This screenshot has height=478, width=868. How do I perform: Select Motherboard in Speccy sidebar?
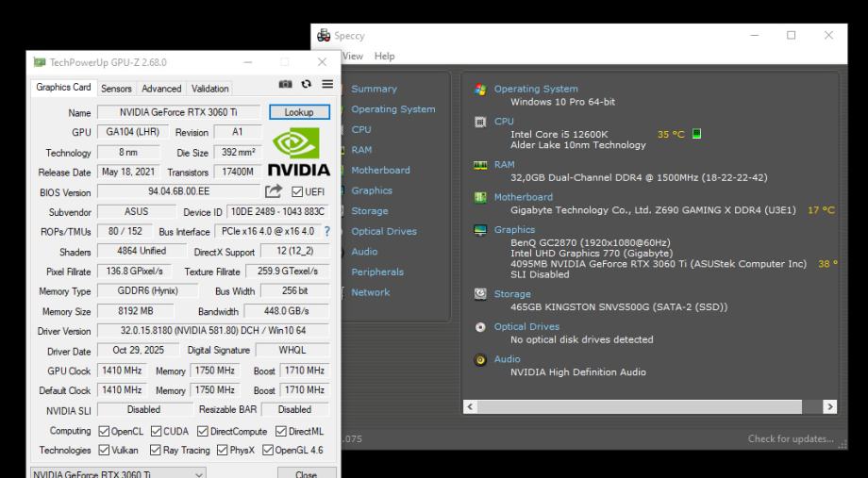(x=381, y=171)
